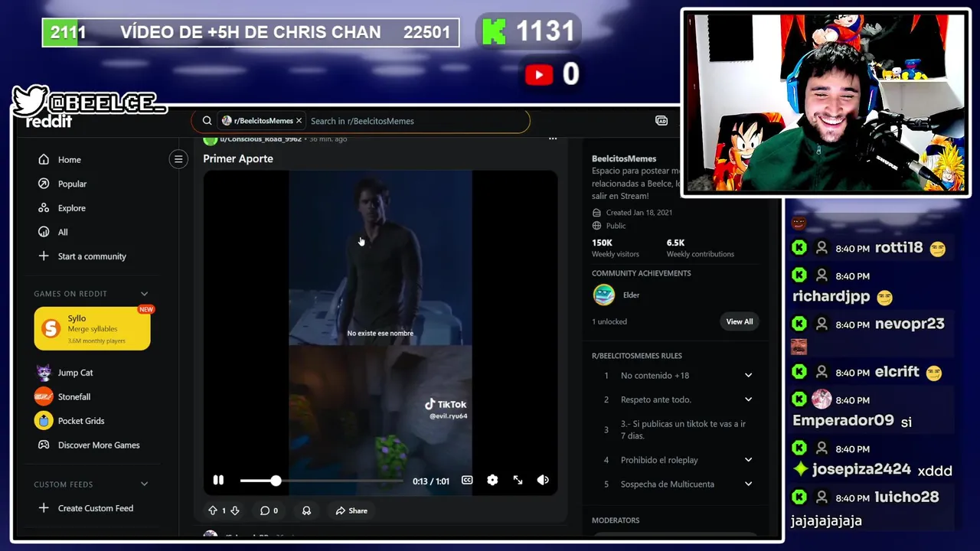Open the Syllo game card
The height and width of the screenshot is (551, 980).
pyautogui.click(x=92, y=328)
